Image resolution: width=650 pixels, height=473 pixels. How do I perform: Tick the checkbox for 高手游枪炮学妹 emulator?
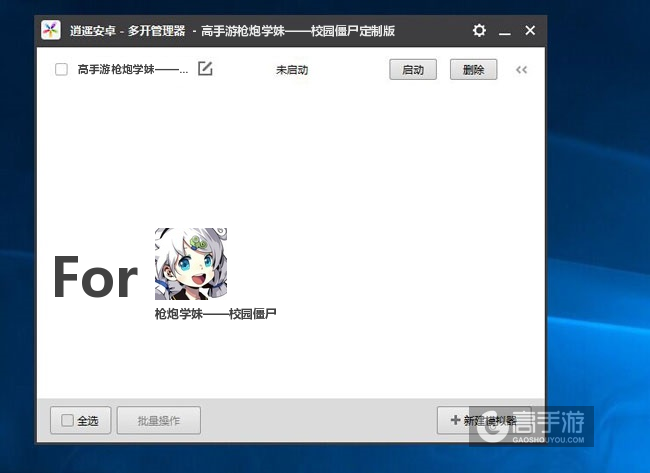(61, 70)
